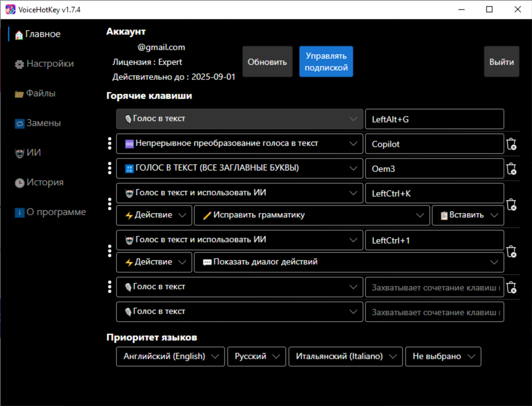
Task: Click the home icon beside Главное
Action: pyautogui.click(x=19, y=35)
